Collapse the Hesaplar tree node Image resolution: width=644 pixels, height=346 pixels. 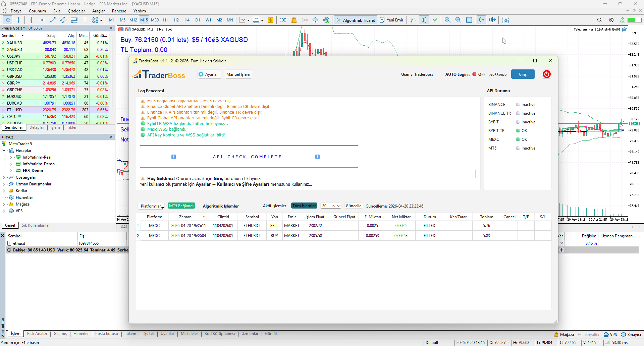4,151
